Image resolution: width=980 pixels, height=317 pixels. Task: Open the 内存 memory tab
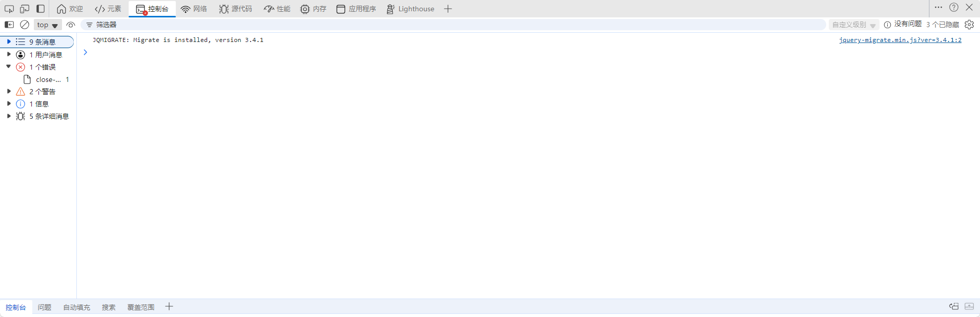(313, 9)
